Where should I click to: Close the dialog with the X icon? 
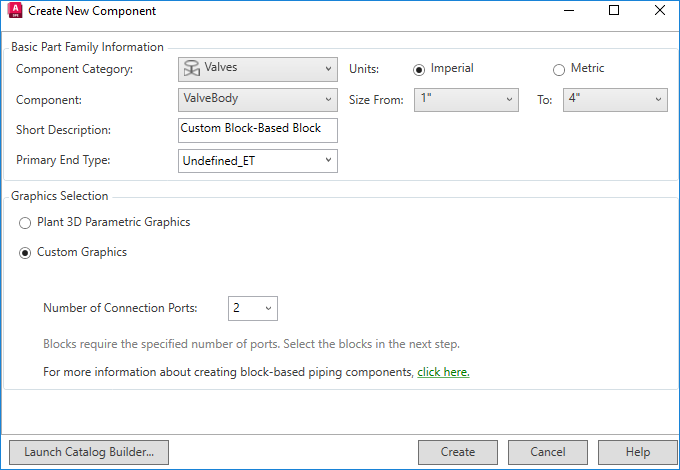click(x=659, y=11)
